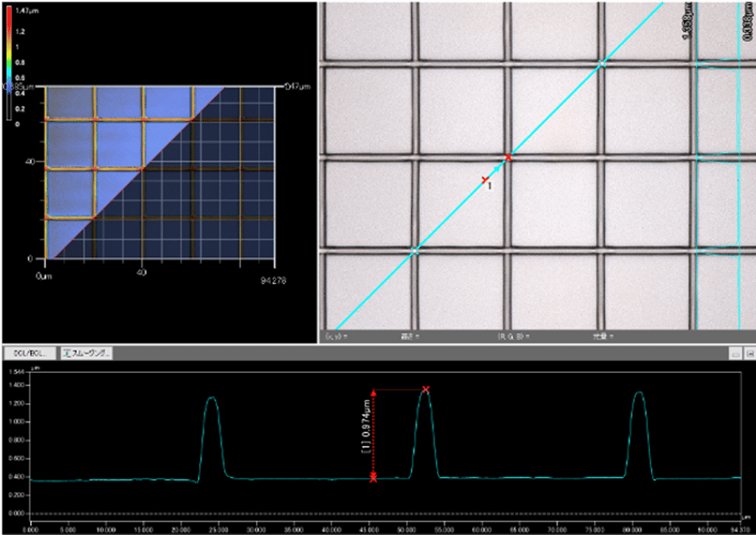Select the red X marker labeled 1 on the microscope image
Viewport: 756px width, 535px height.
pos(485,181)
